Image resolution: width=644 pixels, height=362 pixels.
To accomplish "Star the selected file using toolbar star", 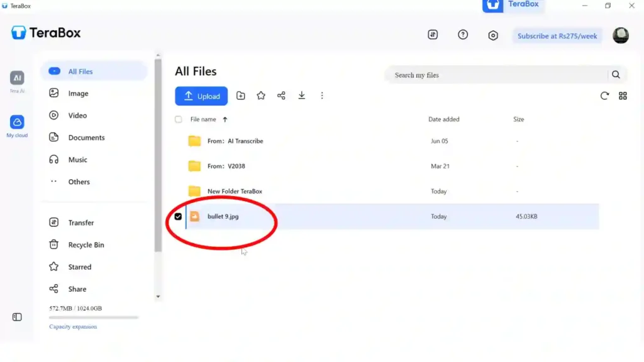I will 261,96.
